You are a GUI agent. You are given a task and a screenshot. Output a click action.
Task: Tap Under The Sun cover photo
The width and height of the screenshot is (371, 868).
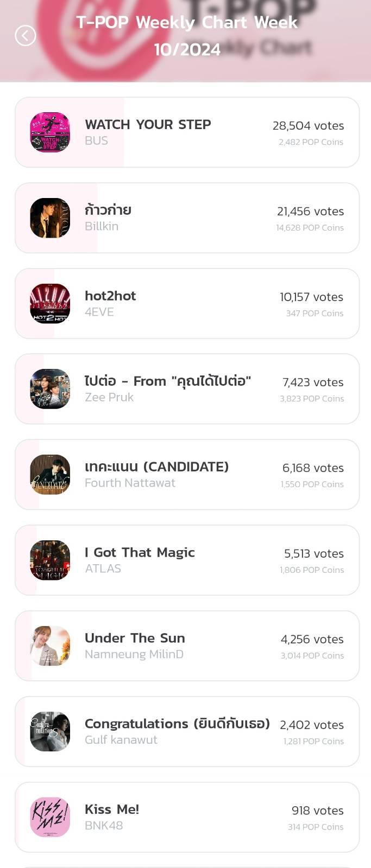[50, 646]
